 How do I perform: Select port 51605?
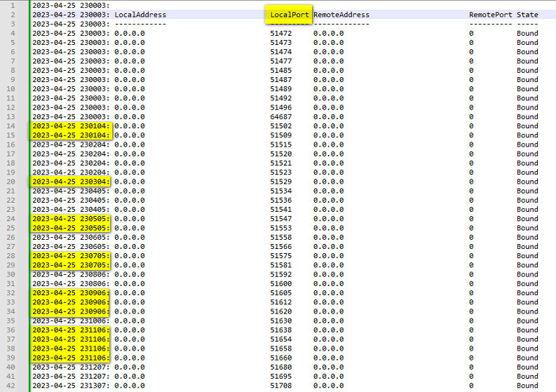pyautogui.click(x=281, y=293)
